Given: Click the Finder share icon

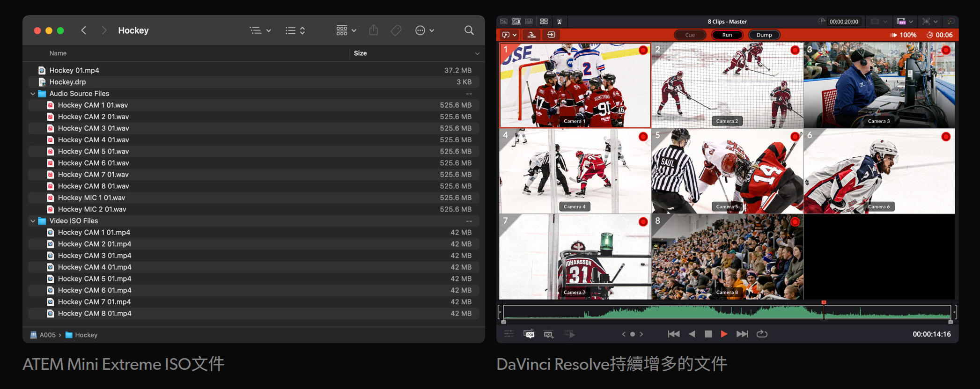Looking at the screenshot, I should (x=373, y=30).
